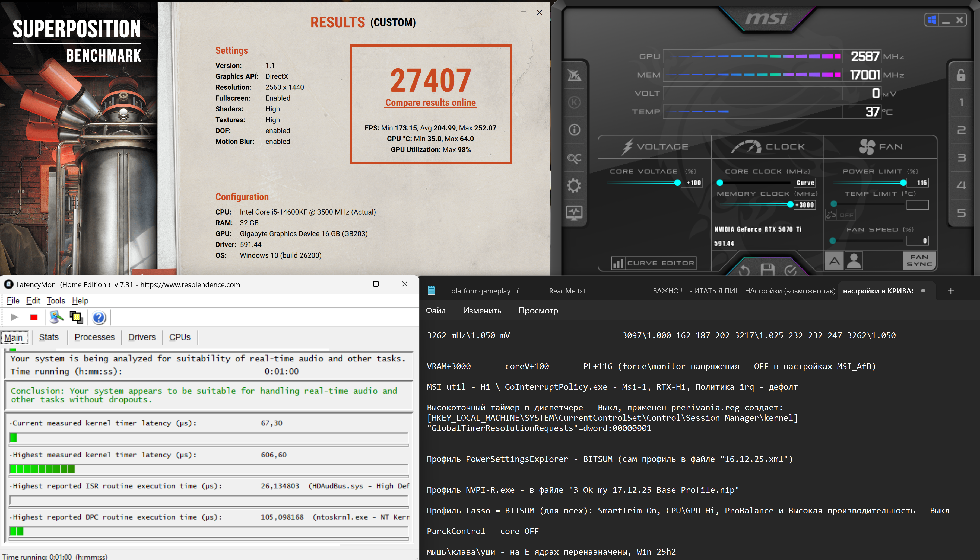Open the Afterburner information (i) panel
The width and height of the screenshot is (980, 560).
point(574,130)
